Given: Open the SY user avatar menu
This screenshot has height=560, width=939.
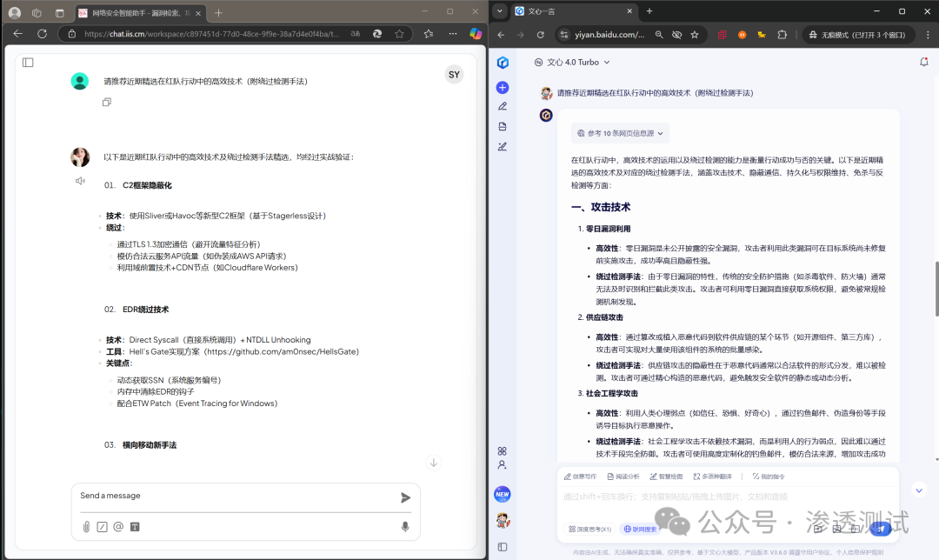Looking at the screenshot, I should click(x=454, y=75).
